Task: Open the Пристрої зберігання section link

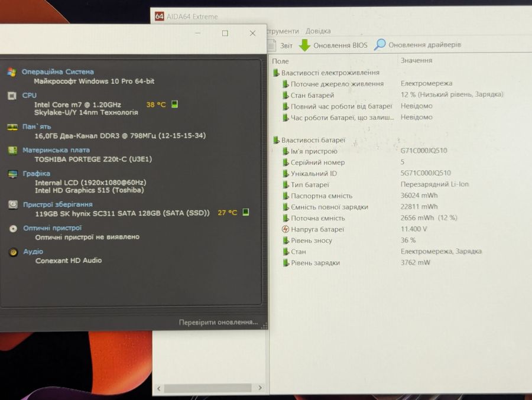Action: click(x=58, y=204)
